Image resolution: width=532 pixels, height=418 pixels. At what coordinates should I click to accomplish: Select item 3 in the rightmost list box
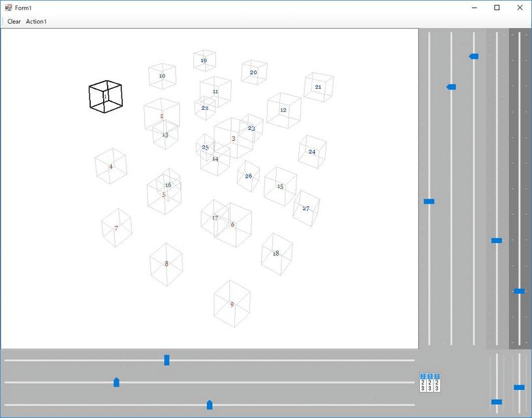point(437,388)
